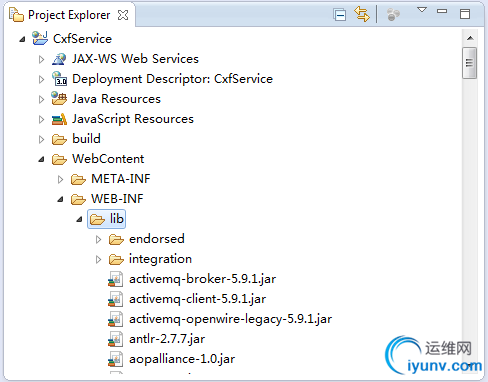
Task: Select the META-INF folder label
Action: (121, 179)
